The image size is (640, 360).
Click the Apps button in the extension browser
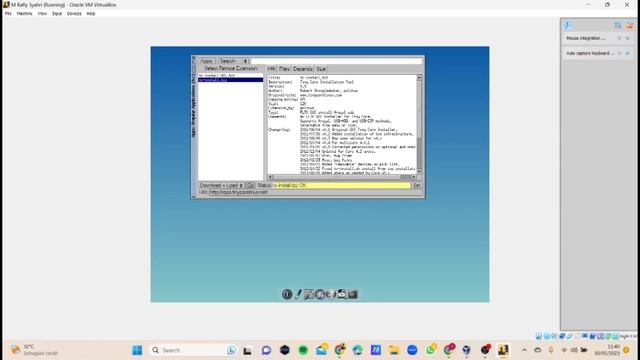pos(207,61)
